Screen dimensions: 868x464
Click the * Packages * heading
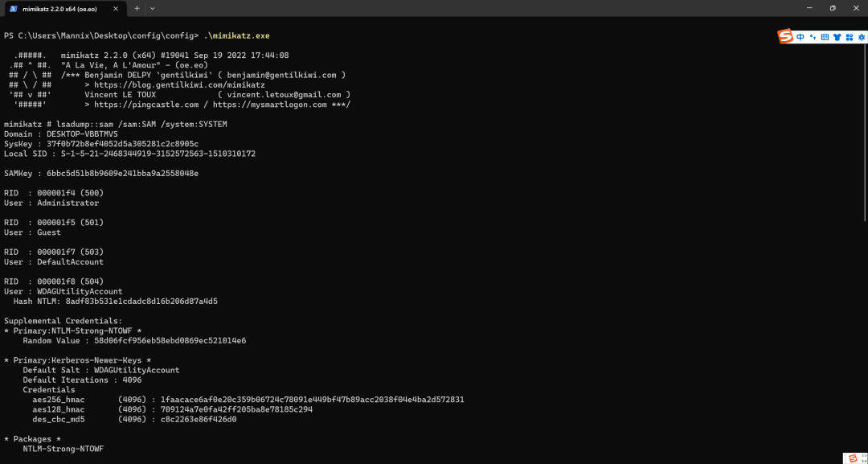point(32,438)
